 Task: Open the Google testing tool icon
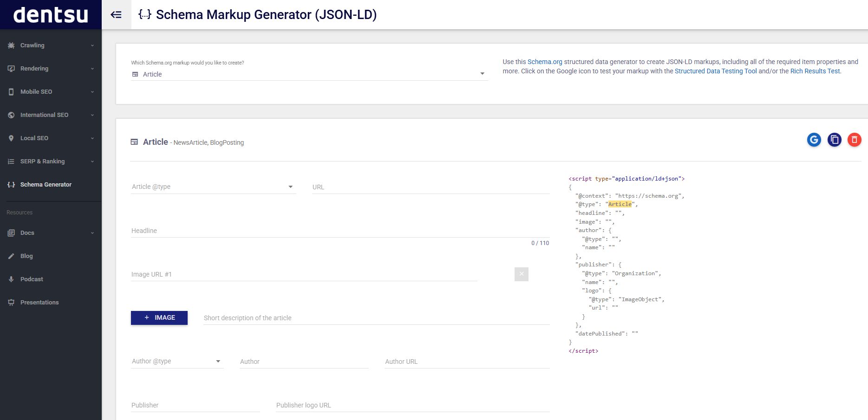[x=814, y=140]
